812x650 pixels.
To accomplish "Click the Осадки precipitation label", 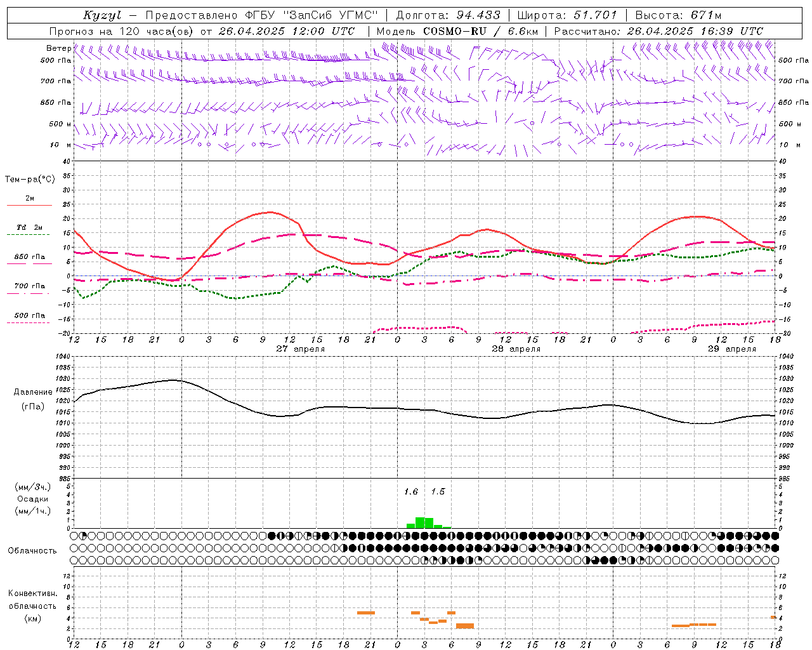I will click(x=32, y=500).
